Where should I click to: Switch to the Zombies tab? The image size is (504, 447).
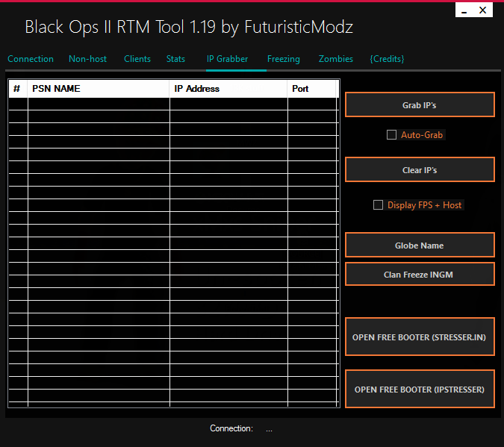point(335,59)
